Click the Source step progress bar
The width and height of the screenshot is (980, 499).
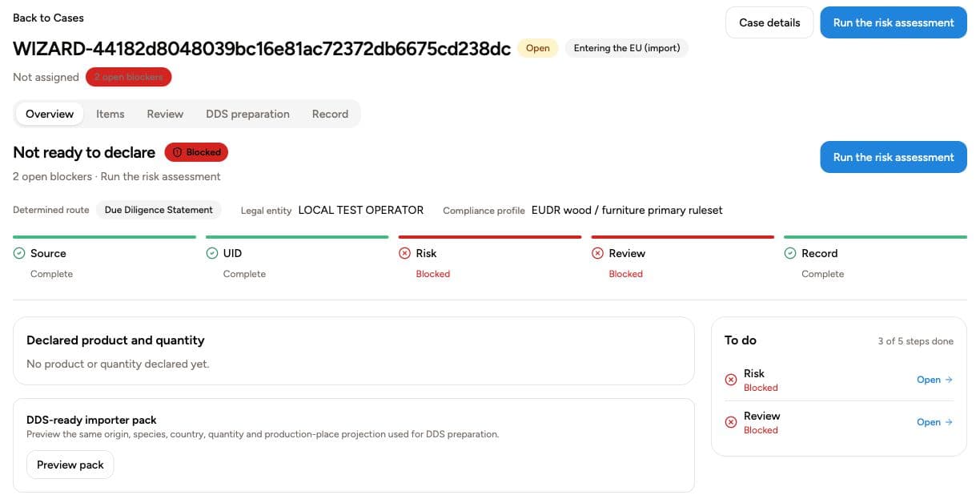point(105,237)
